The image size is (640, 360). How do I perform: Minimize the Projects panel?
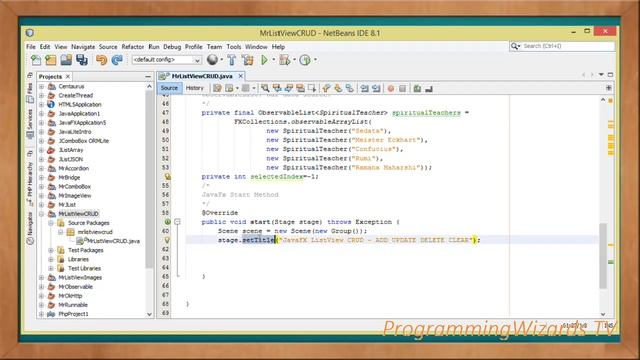pyautogui.click(x=148, y=77)
